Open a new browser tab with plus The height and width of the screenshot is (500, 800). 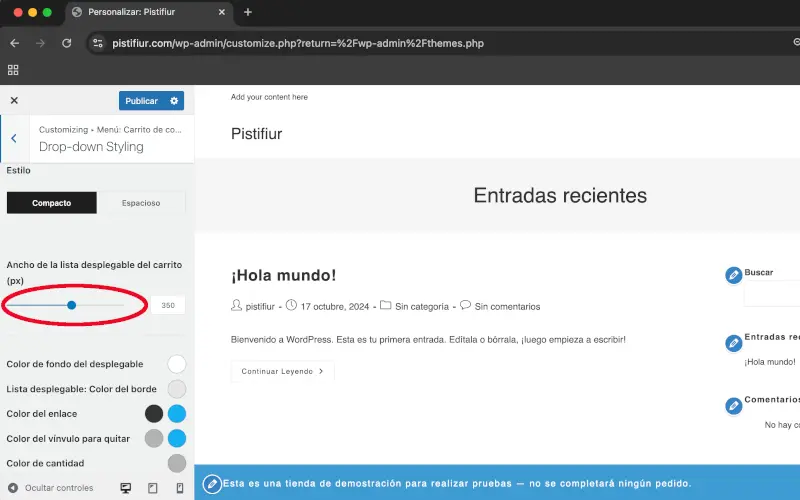(248, 12)
